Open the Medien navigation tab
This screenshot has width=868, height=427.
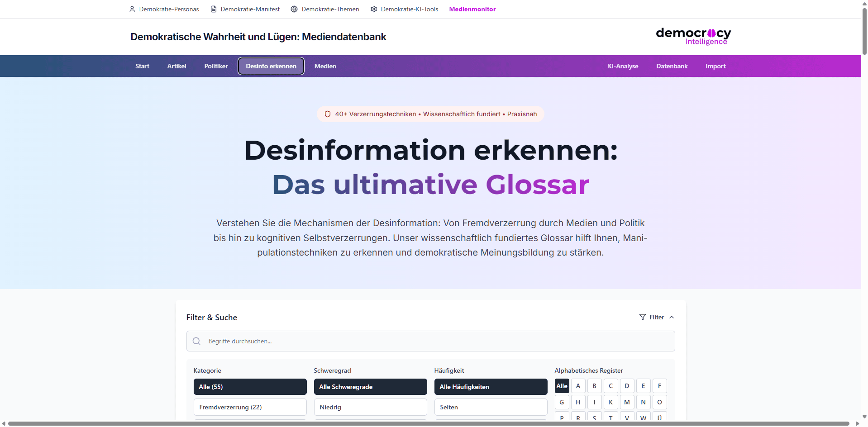(325, 66)
